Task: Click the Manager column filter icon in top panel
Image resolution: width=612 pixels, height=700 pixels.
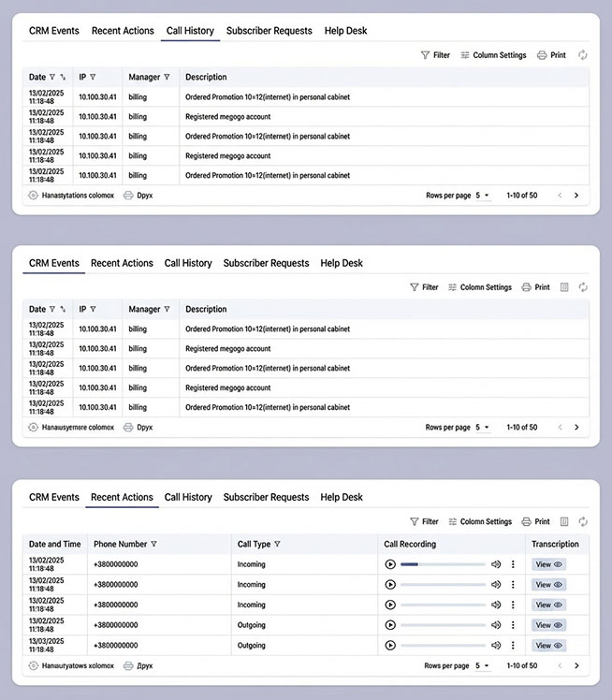Action: [167, 77]
